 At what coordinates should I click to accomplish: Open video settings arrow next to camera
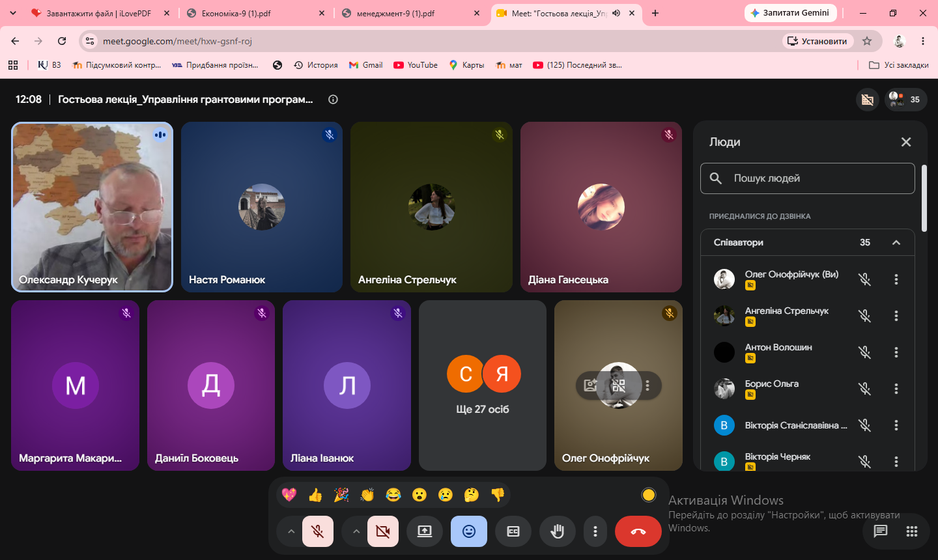[x=356, y=531]
